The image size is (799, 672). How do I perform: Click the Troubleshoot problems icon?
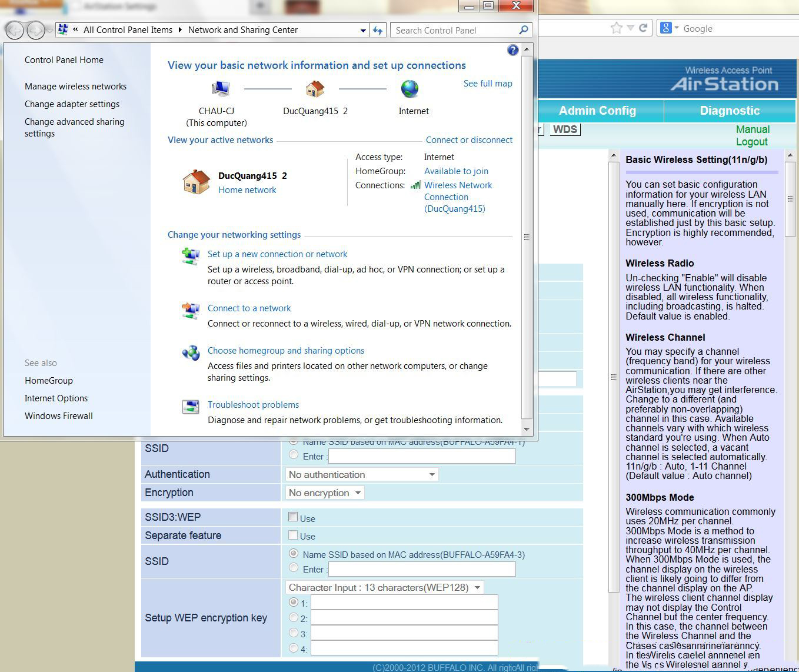191,407
